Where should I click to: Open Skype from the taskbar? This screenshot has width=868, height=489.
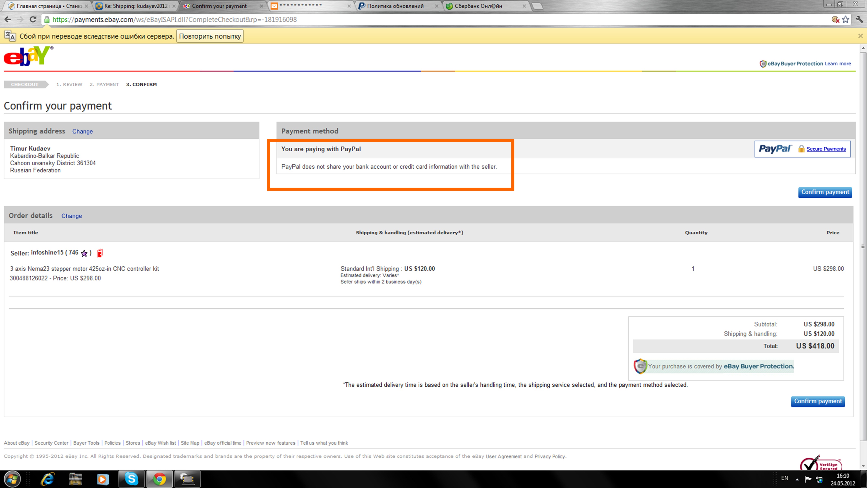tap(131, 479)
